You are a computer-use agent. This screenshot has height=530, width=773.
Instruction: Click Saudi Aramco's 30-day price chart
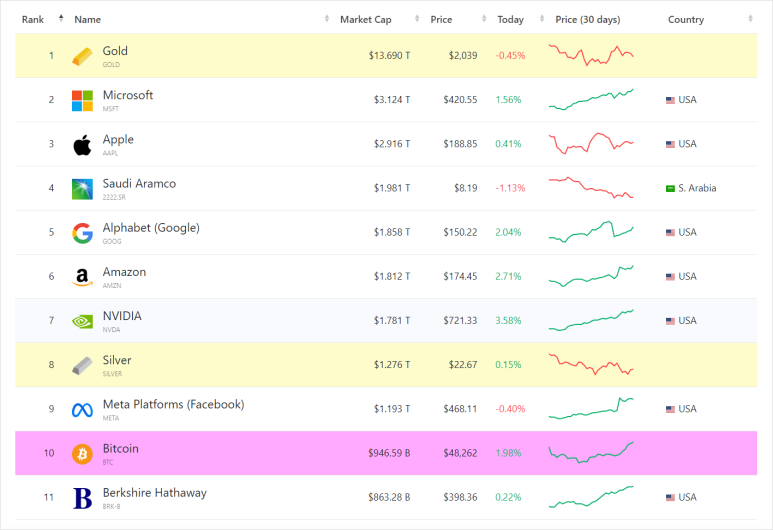tap(591, 188)
